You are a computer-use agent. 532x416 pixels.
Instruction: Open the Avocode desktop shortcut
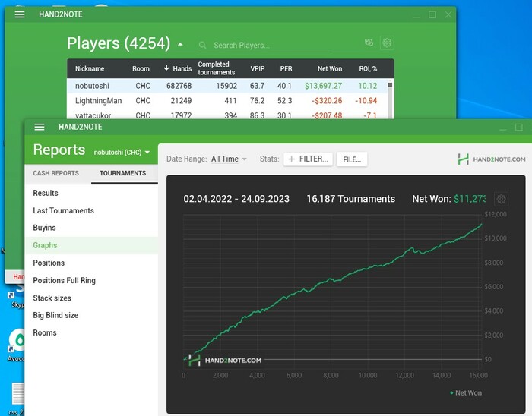(16, 344)
